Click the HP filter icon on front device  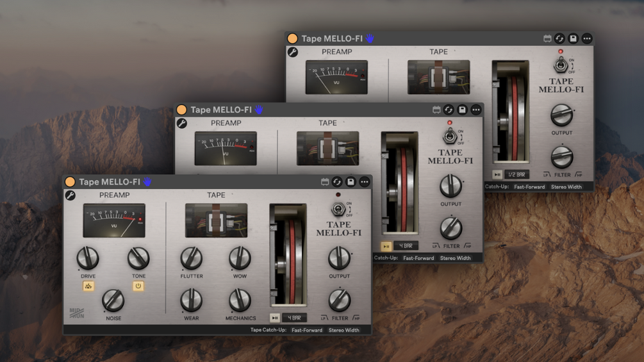coord(356,318)
